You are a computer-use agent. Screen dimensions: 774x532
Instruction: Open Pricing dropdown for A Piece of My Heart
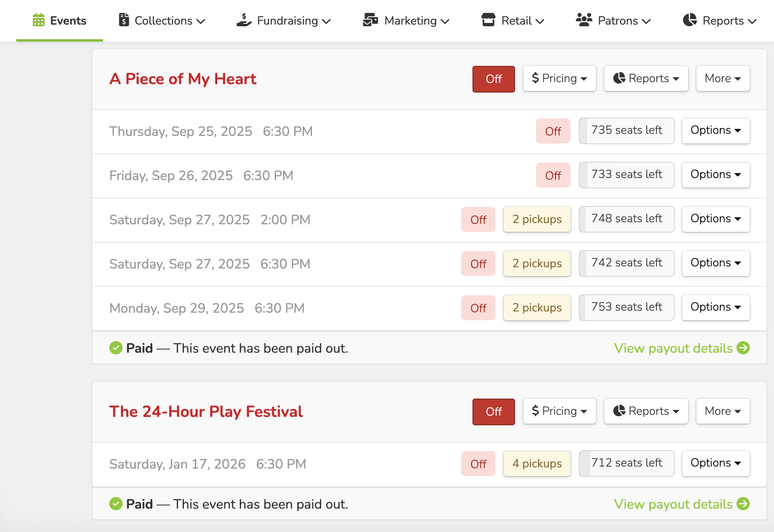click(559, 78)
